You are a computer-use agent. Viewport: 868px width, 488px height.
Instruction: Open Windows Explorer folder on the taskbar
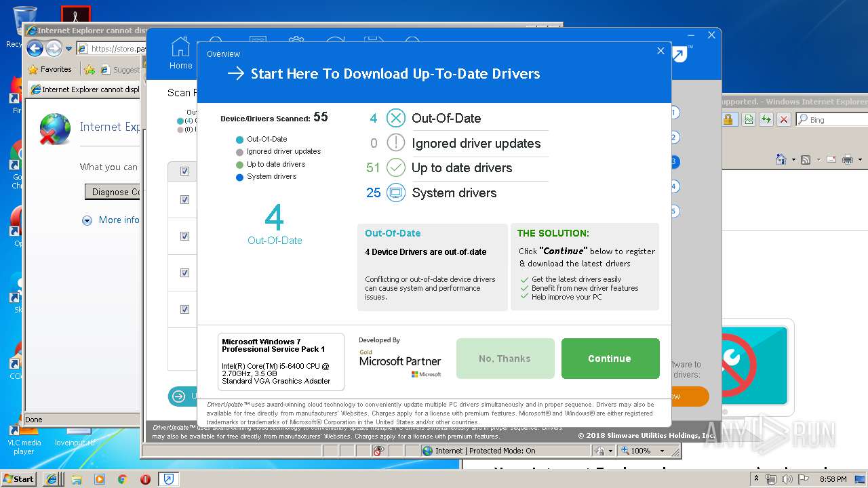point(77,479)
